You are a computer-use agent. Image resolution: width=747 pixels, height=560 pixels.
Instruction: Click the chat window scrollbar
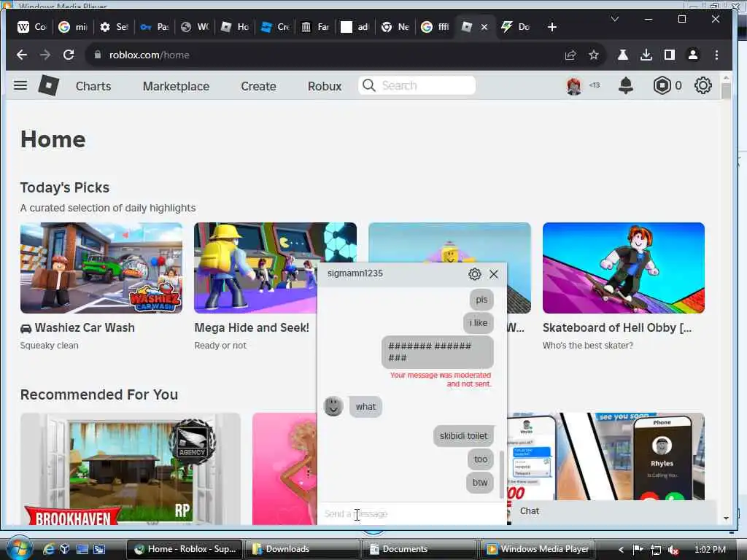(502, 475)
